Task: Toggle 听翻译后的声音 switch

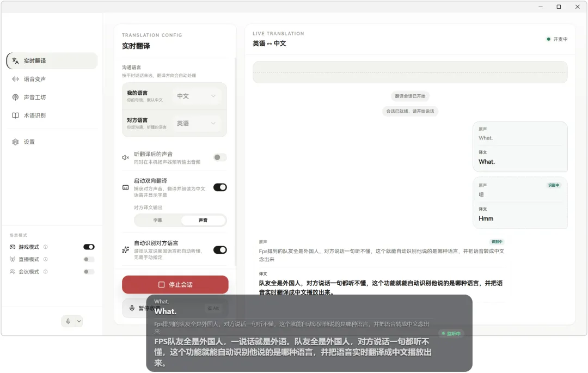Action: point(220,157)
